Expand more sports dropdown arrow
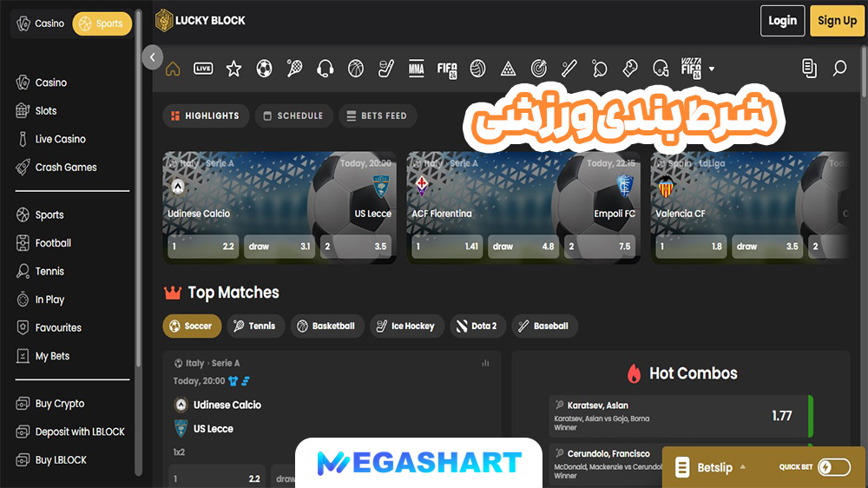Image resolution: width=868 pixels, height=488 pixels. tap(712, 69)
